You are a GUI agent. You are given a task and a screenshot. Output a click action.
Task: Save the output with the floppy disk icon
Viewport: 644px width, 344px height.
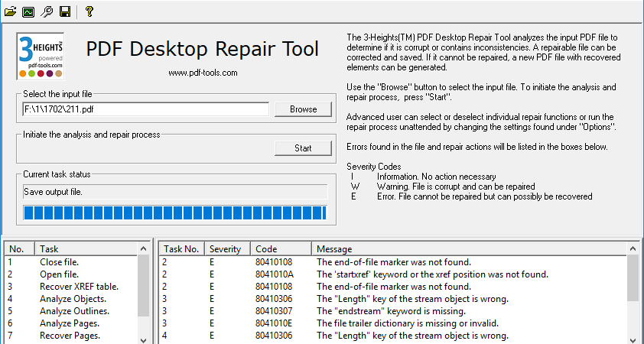[x=65, y=11]
